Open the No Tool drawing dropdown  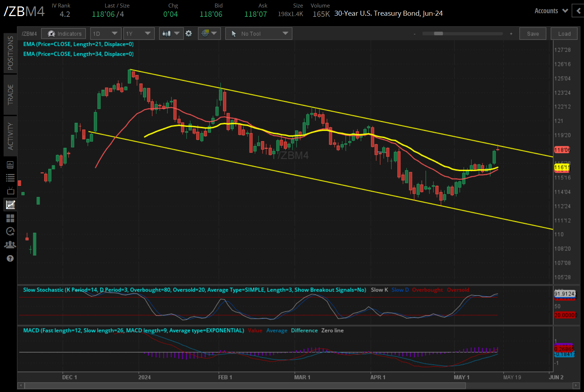(259, 33)
